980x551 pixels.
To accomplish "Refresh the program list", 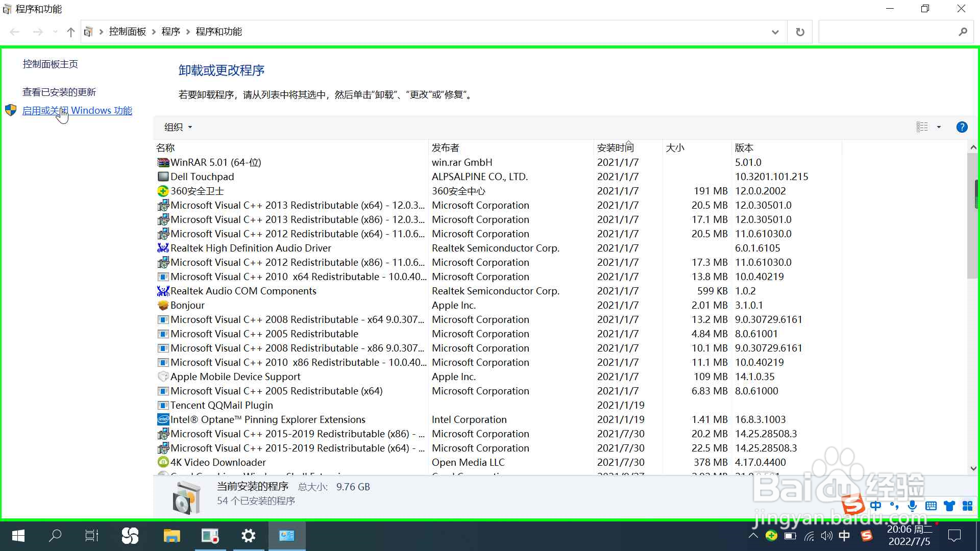I will click(x=800, y=32).
